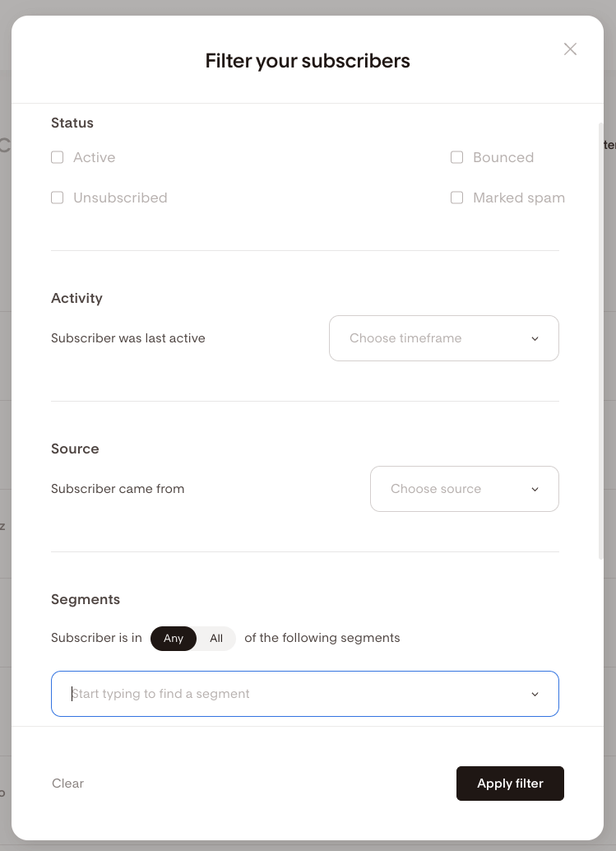The height and width of the screenshot is (851, 616).
Task: Click the chevron arrow in source dropdown
Action: pyautogui.click(x=535, y=489)
